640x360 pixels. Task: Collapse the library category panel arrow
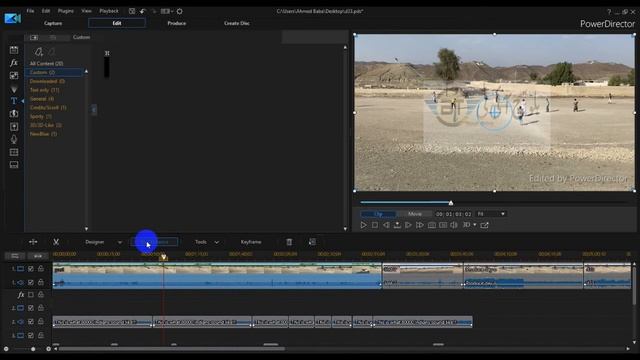tap(94, 110)
